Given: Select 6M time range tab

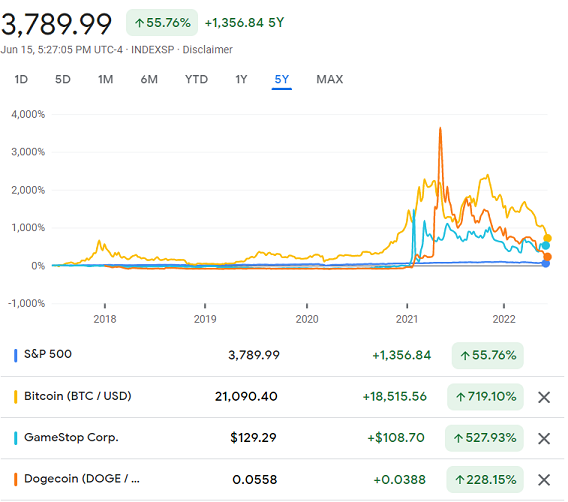Looking at the screenshot, I should (x=149, y=79).
